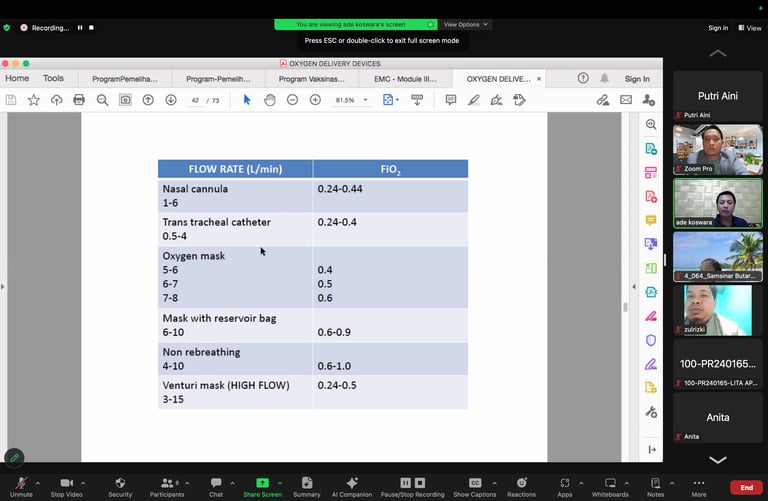Click the page number input field
768x501 pixels.
[x=195, y=100]
